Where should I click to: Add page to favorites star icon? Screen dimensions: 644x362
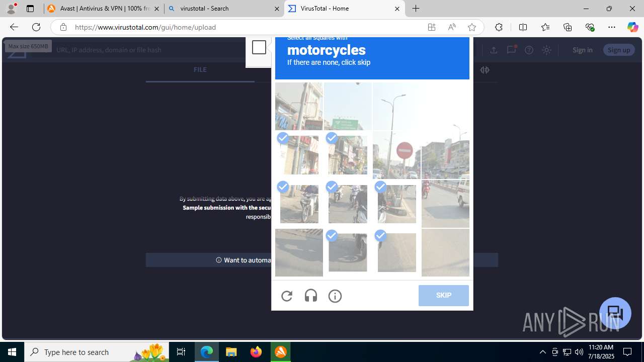pyautogui.click(x=471, y=27)
